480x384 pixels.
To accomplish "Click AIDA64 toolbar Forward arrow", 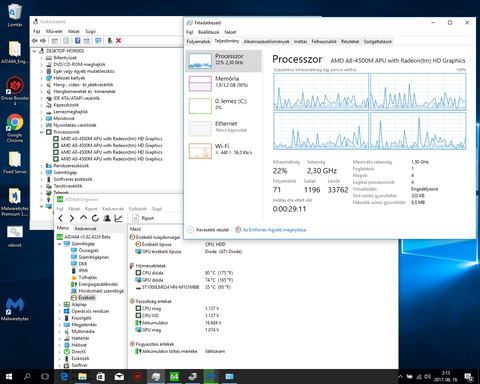I will [x=72, y=218].
